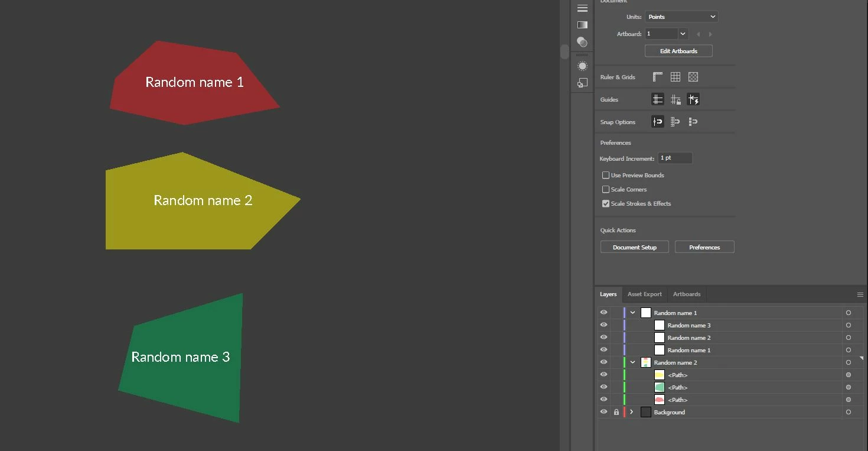Open the Artboard number dropdown arrow
The height and width of the screenshot is (451, 868).
click(683, 34)
